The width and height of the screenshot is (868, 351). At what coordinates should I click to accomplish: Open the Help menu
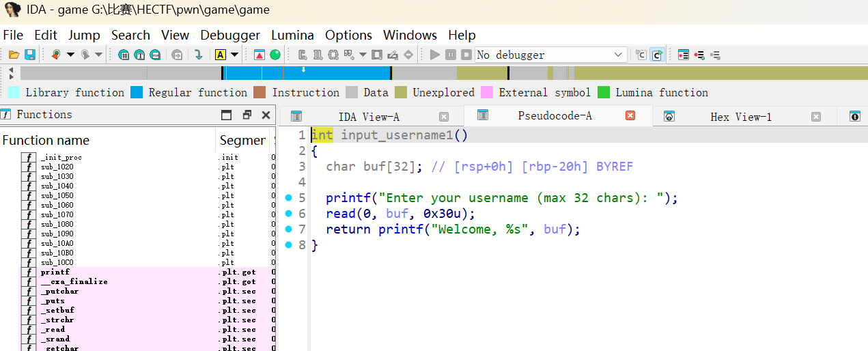click(x=462, y=35)
